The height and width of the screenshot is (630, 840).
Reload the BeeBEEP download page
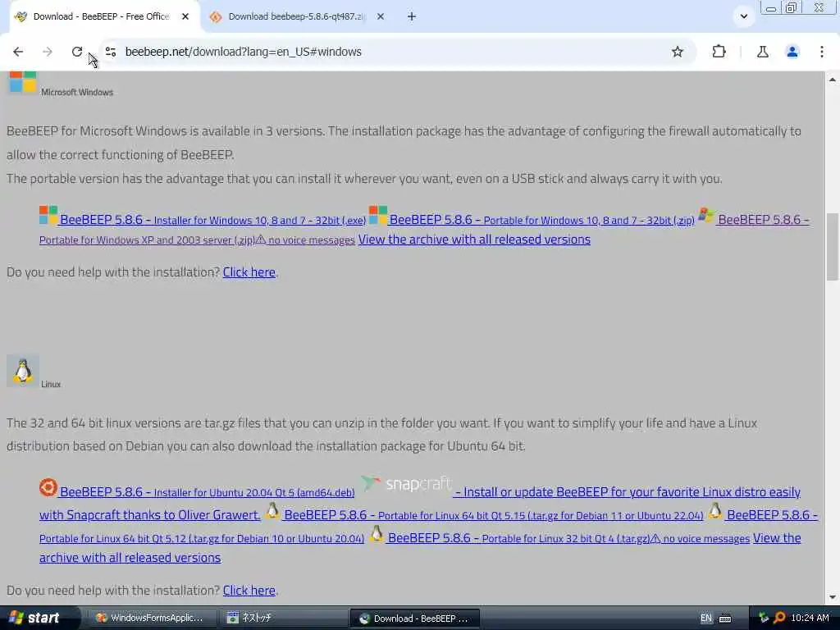coord(76,52)
